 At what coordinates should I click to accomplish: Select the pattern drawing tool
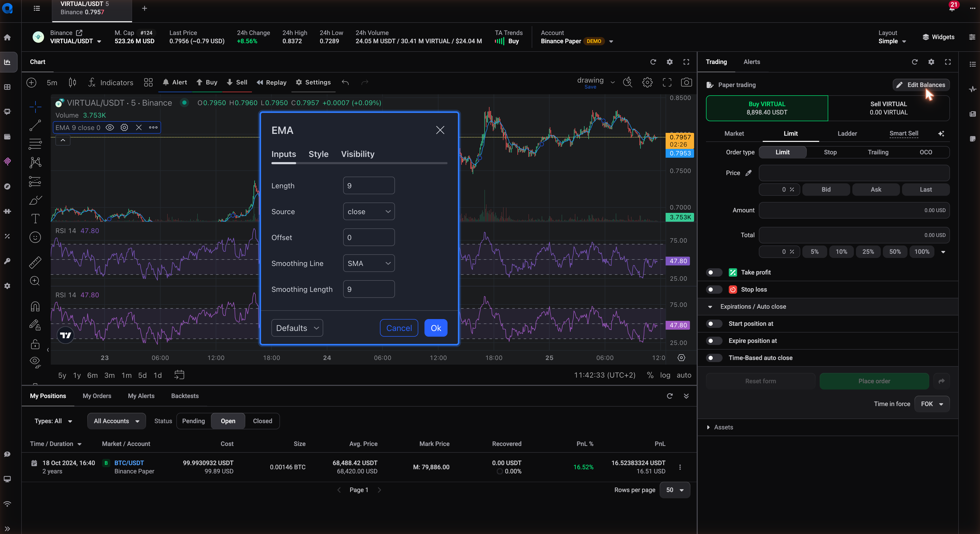pyautogui.click(x=35, y=163)
